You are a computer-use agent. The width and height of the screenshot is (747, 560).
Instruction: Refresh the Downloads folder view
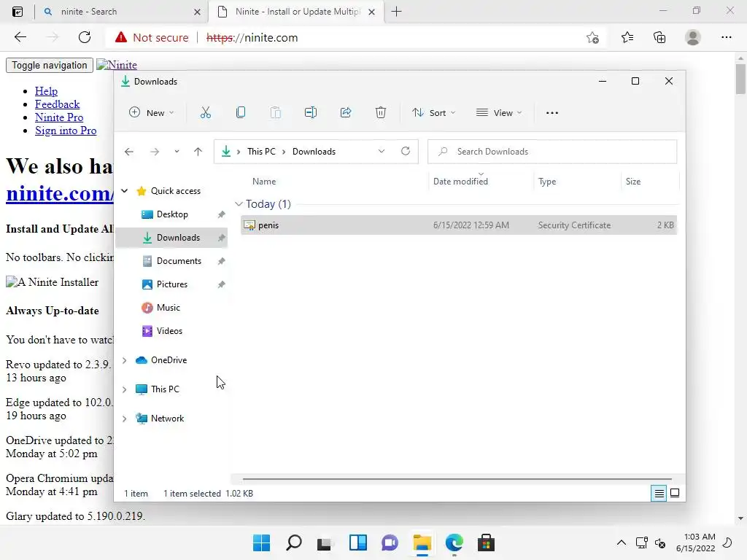click(x=406, y=151)
